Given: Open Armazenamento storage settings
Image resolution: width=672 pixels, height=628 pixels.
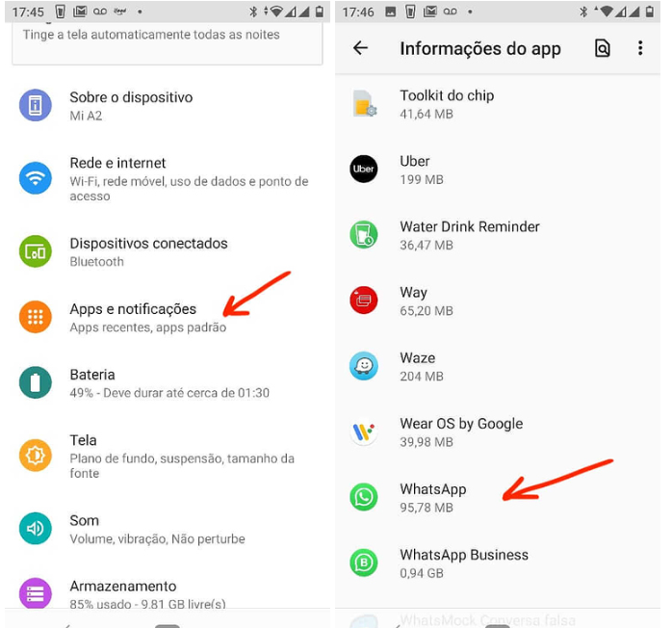Looking at the screenshot, I should (168, 593).
